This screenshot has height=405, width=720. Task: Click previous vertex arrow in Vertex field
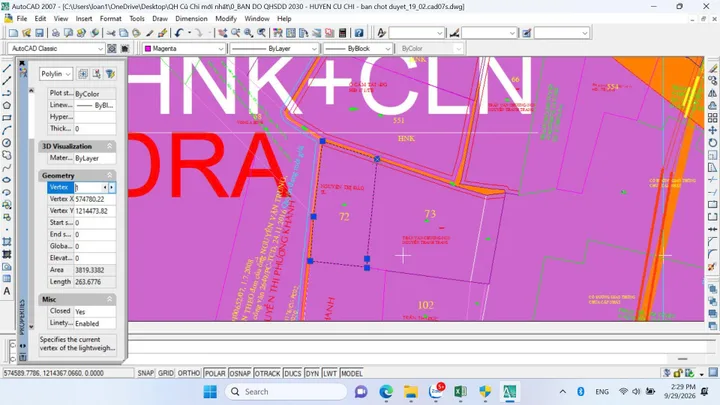pos(105,187)
